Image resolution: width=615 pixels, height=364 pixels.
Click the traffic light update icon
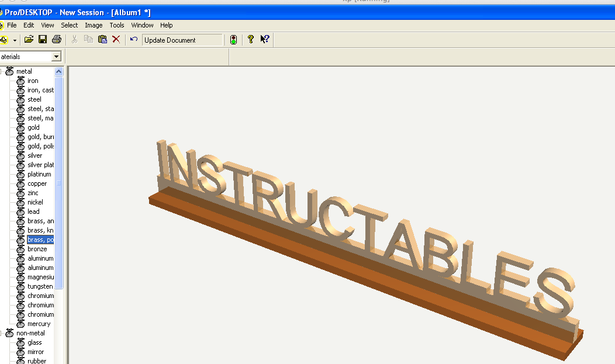(x=233, y=40)
